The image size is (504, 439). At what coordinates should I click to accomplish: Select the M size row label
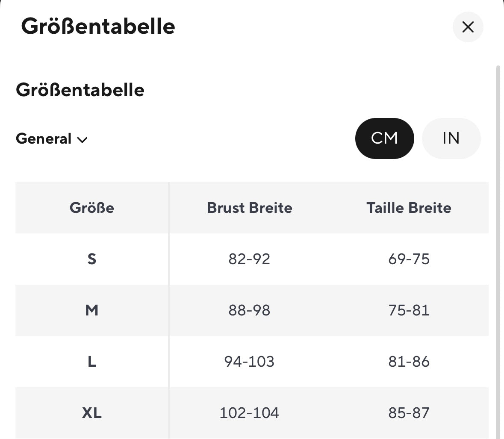point(92,310)
